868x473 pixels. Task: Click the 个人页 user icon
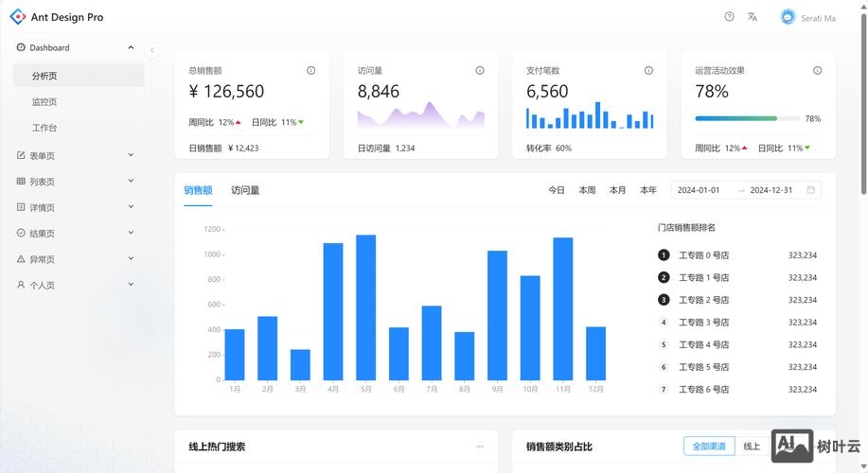click(x=21, y=285)
